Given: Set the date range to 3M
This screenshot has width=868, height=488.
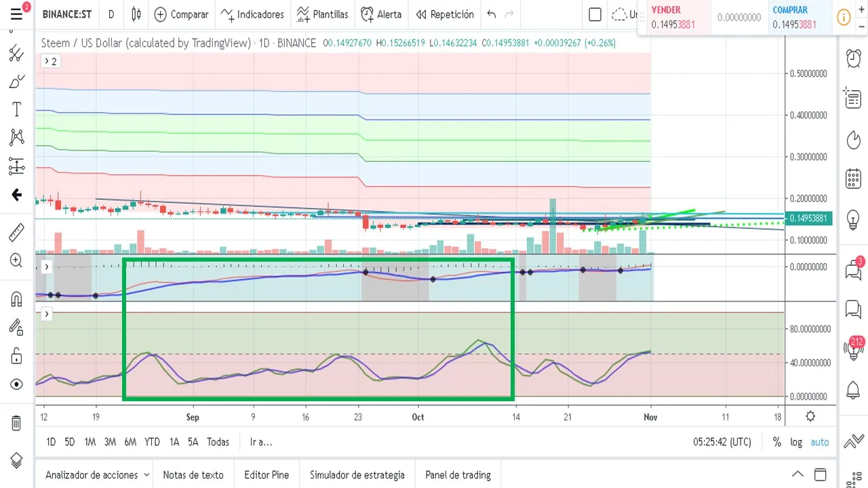Looking at the screenshot, I should pos(110,442).
